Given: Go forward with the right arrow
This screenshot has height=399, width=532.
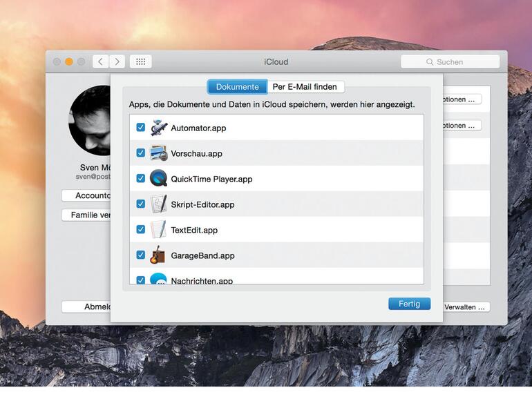Looking at the screenshot, I should click(x=117, y=61).
